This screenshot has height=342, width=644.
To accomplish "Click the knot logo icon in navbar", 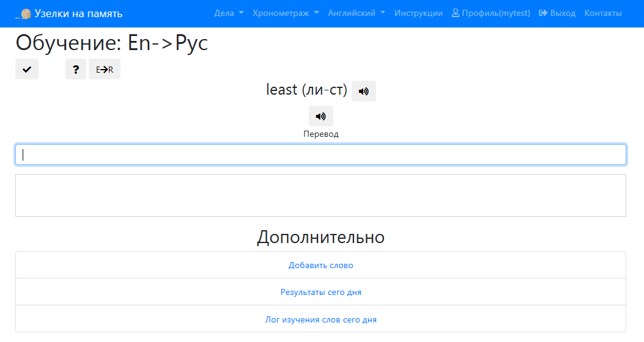I will pyautogui.click(x=24, y=13).
